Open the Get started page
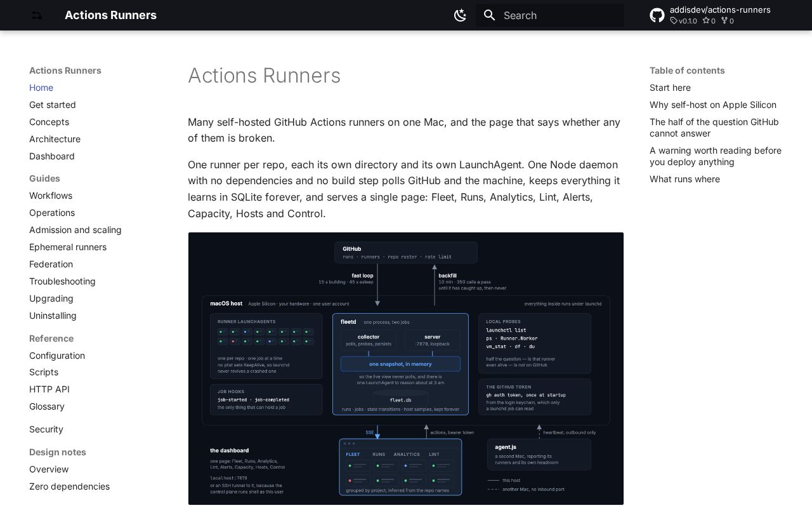The image size is (812, 508). (53, 105)
